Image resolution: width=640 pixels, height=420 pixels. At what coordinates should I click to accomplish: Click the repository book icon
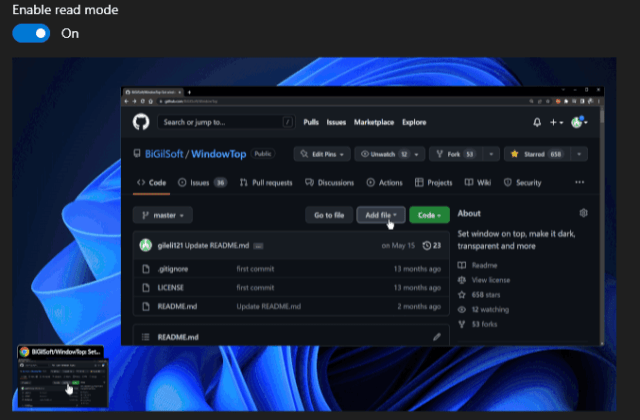click(x=137, y=153)
